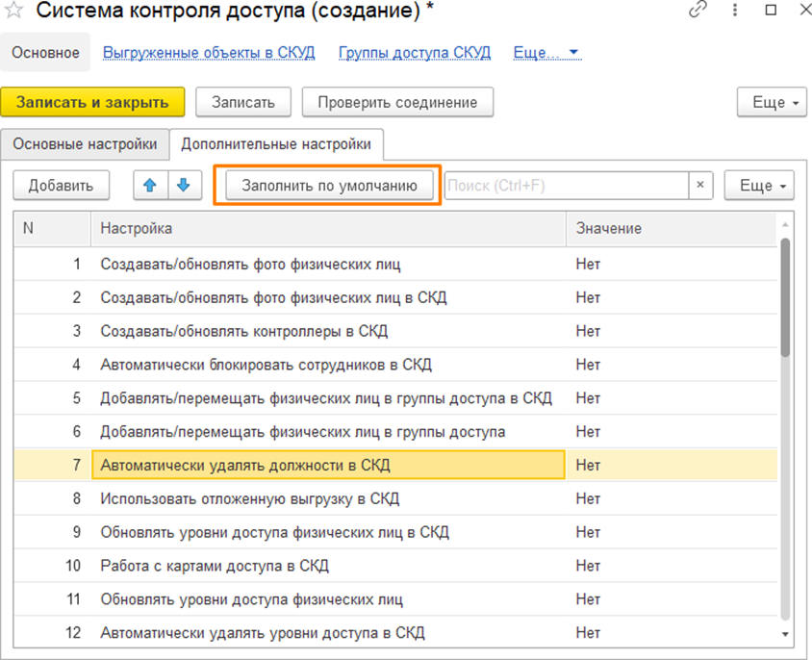This screenshot has height=660, width=812.
Task: Open the Еще dropdown next to search
Action: pyautogui.click(x=760, y=186)
